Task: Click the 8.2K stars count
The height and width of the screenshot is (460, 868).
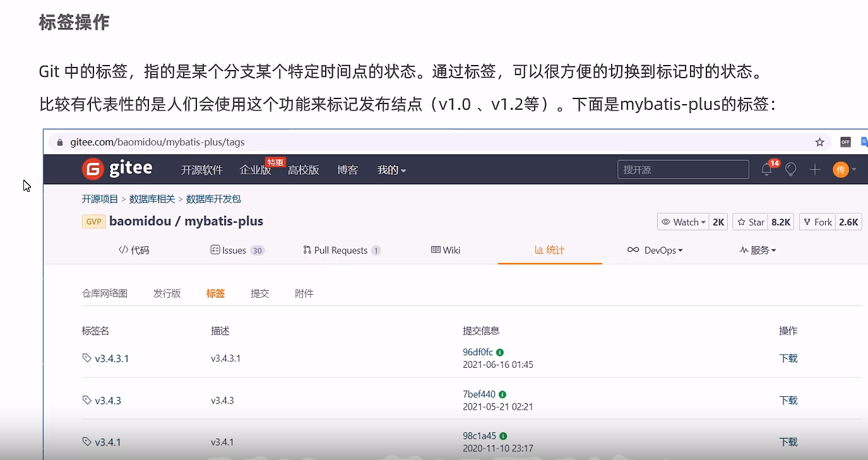Action: pyautogui.click(x=781, y=222)
